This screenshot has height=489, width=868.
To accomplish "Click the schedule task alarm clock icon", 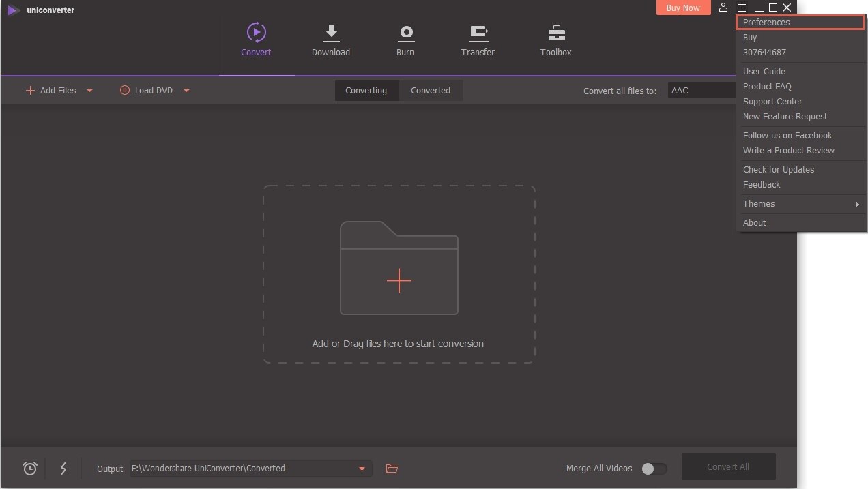I will [x=29, y=468].
